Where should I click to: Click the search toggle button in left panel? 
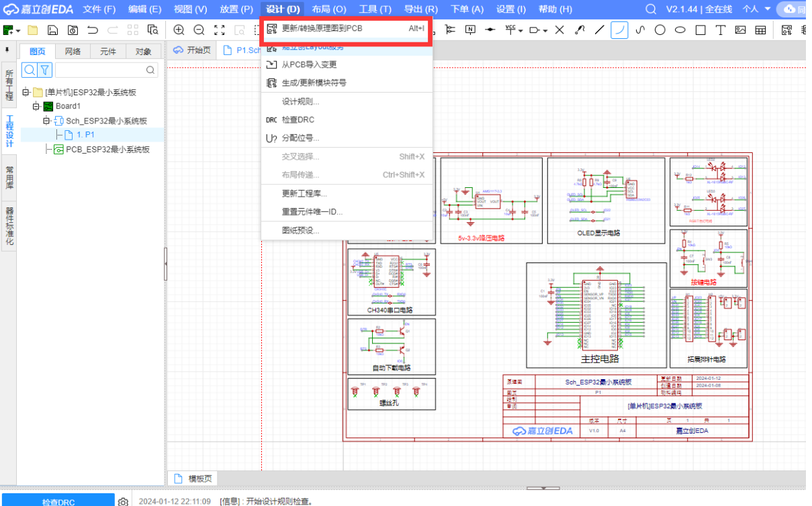click(x=30, y=70)
